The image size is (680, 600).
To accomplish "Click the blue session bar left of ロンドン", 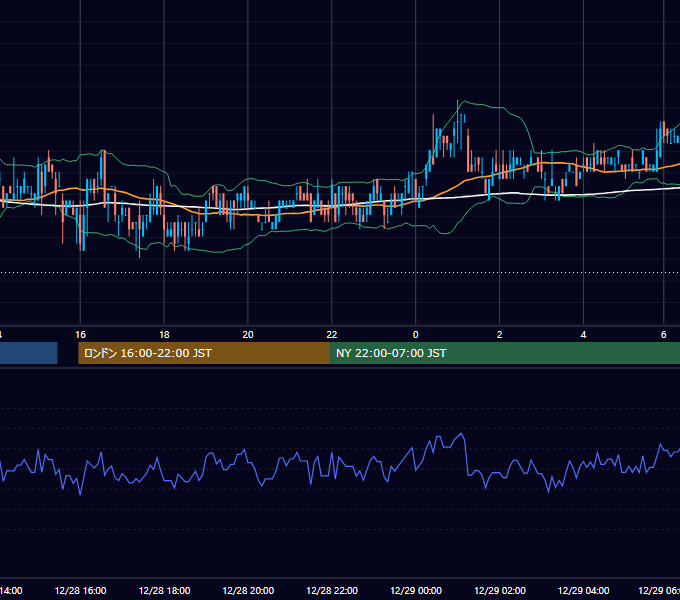I will coord(29,353).
